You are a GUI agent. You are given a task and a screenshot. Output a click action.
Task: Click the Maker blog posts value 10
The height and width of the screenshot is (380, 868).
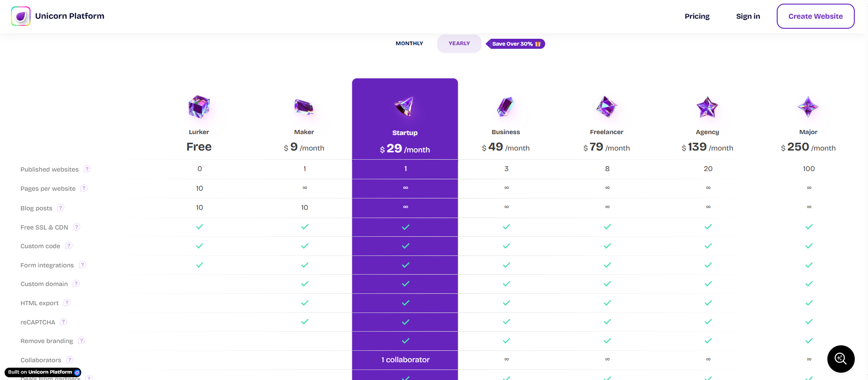coord(304,208)
